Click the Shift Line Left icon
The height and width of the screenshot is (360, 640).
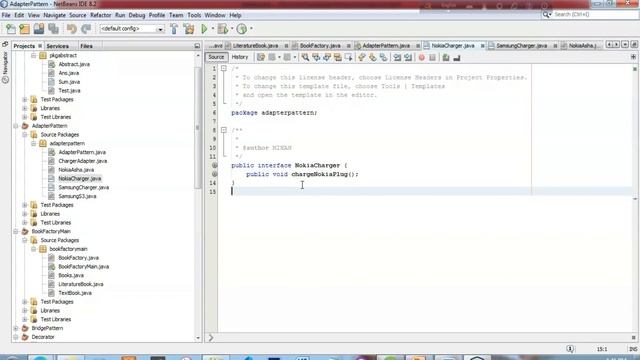(x=397, y=58)
